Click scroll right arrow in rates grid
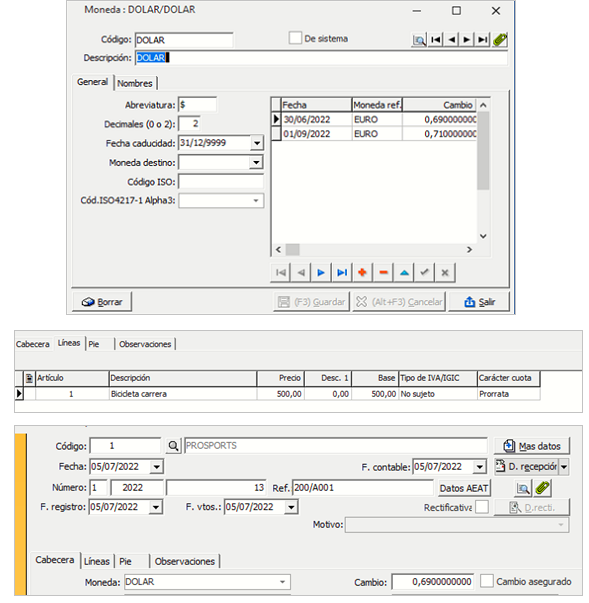 click(469, 250)
